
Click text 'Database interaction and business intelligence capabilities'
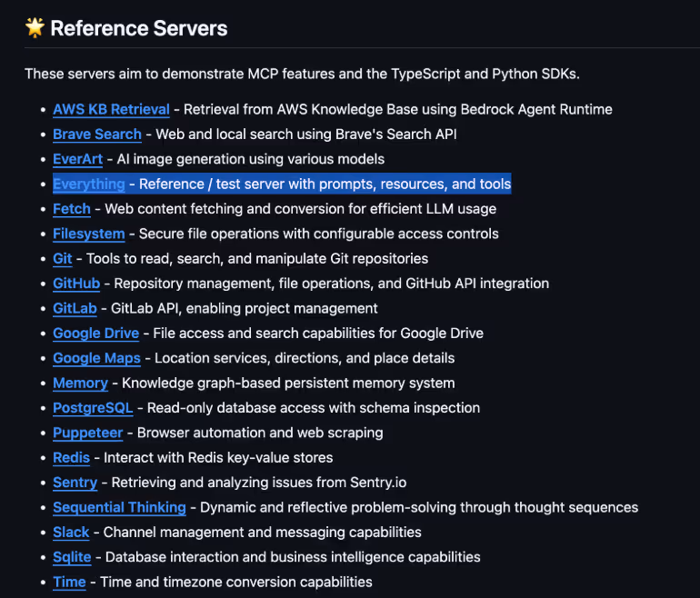[293, 557]
